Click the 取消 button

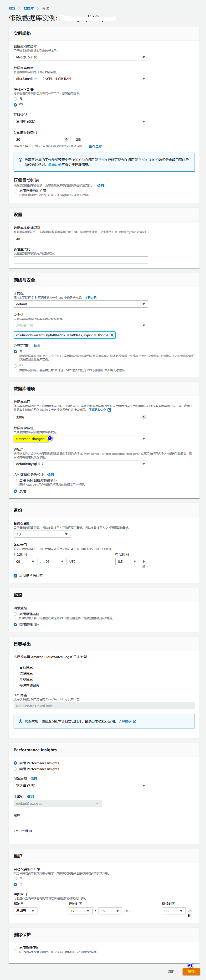(171, 972)
